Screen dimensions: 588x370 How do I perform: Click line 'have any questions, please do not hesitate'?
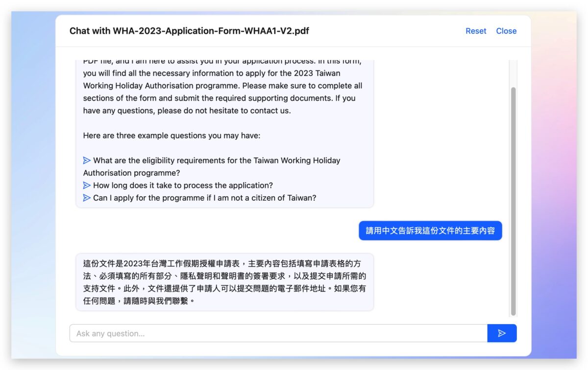[x=187, y=111]
